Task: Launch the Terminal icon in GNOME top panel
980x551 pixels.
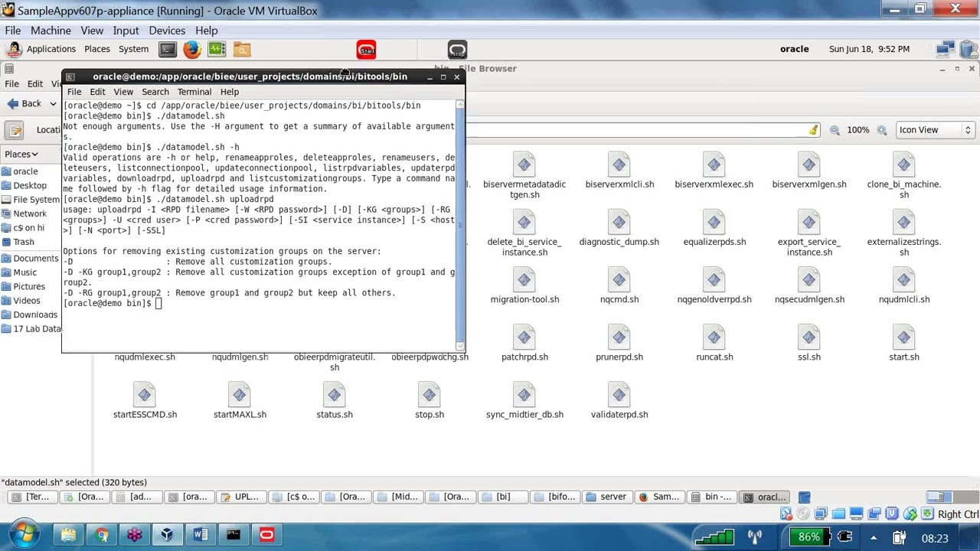Action: [168, 50]
